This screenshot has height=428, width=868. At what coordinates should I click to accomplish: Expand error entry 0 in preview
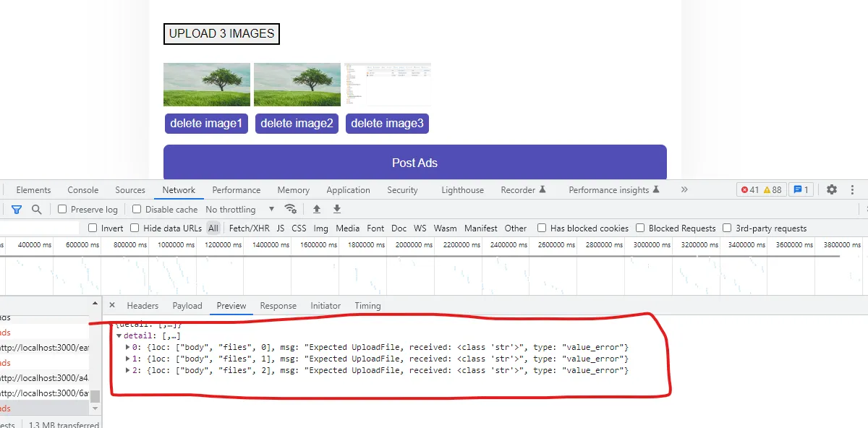(128, 347)
